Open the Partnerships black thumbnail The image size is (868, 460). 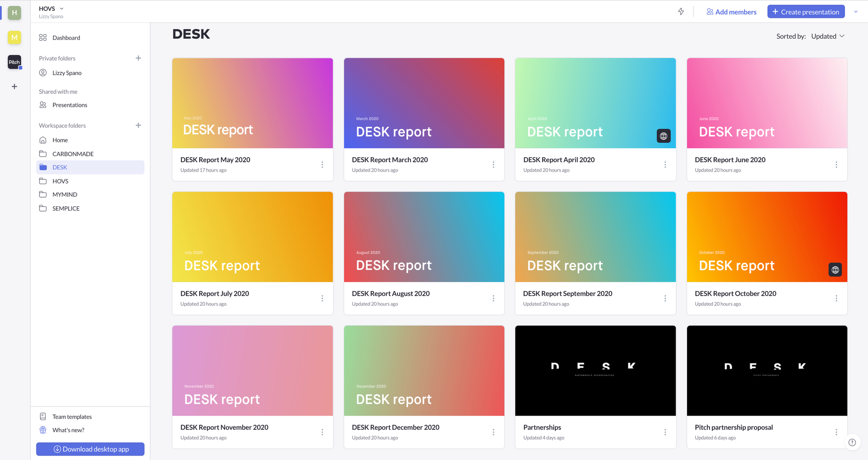click(x=595, y=371)
